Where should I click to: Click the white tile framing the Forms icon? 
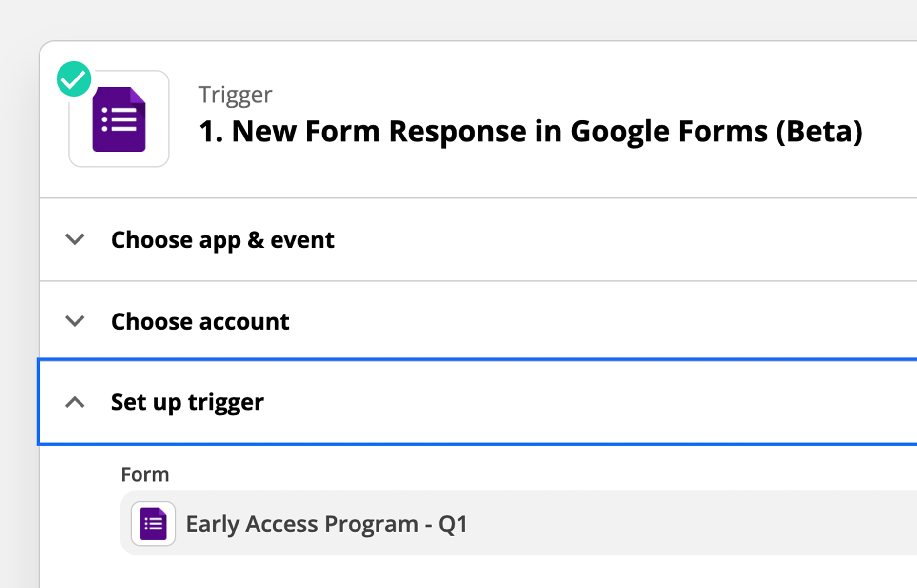119,119
